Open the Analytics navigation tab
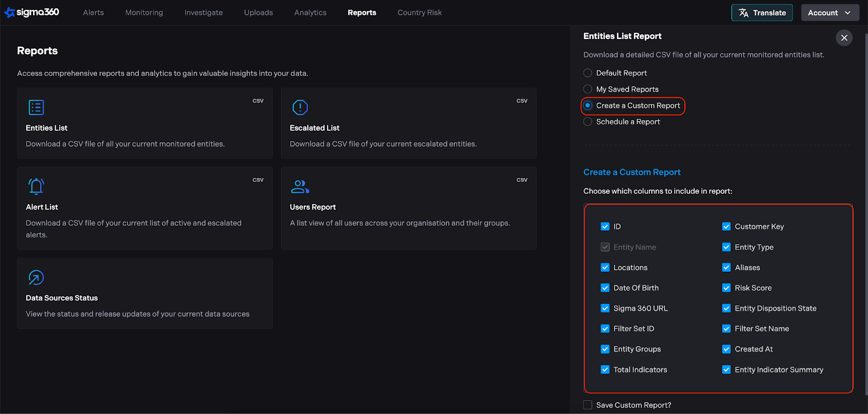The height and width of the screenshot is (414, 868). coord(310,12)
